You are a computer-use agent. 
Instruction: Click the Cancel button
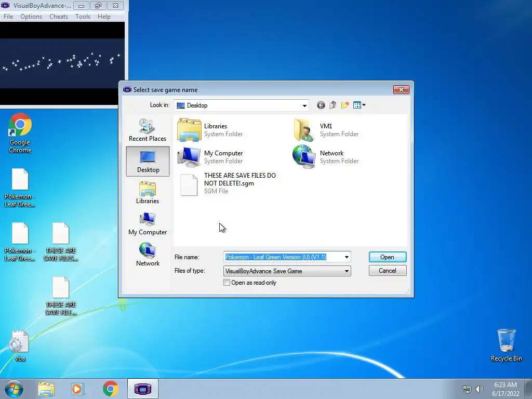coord(388,271)
